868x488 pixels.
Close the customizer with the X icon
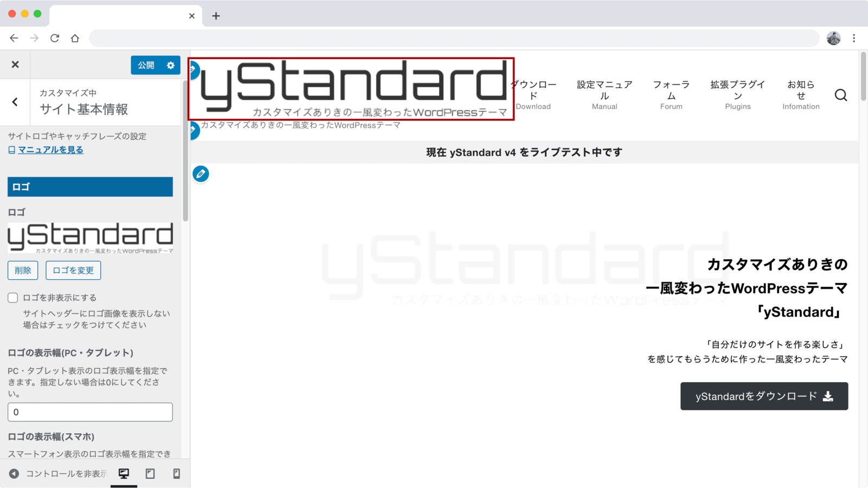pyautogui.click(x=15, y=65)
